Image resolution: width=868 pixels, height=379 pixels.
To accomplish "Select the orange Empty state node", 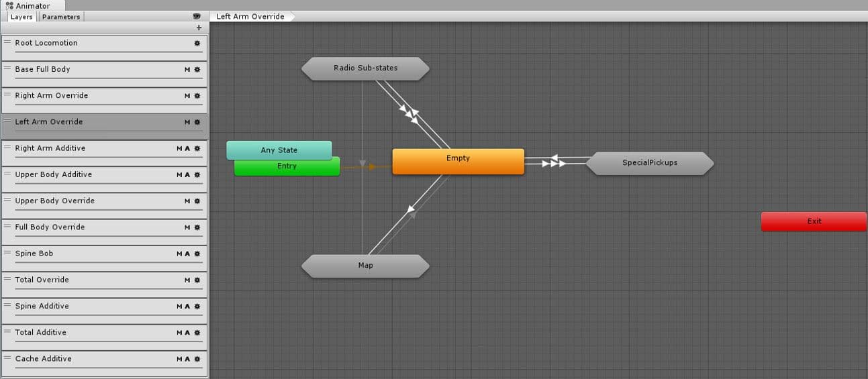I will tap(458, 161).
